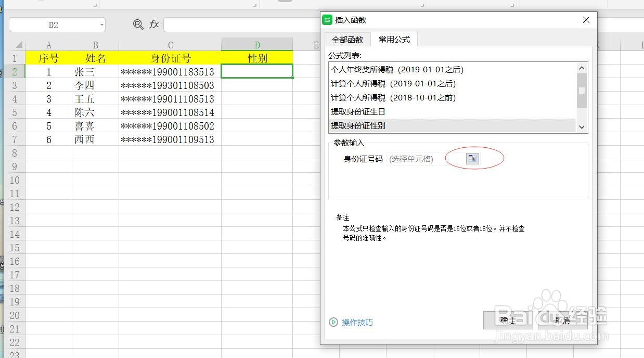Click the 序号 cell with value 4
This screenshot has height=358, width=644.
pos(49,112)
